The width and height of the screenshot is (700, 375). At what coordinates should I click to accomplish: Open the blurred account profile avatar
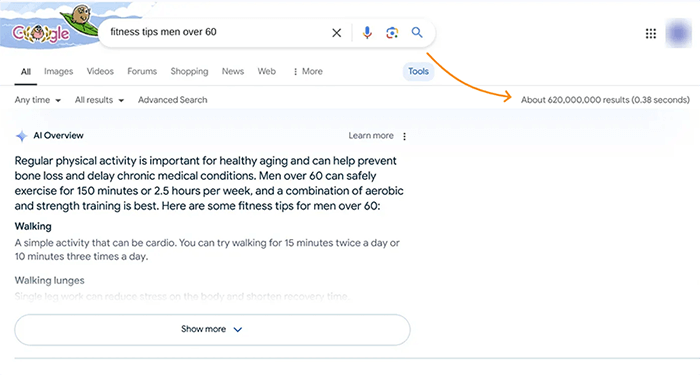[679, 33]
